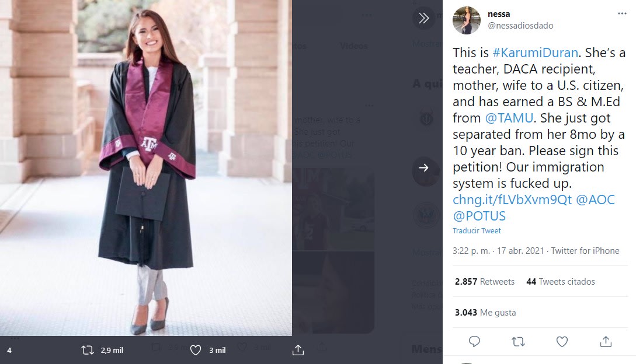
Task: Retweet using the sidebar retweet icon
Action: point(518,341)
